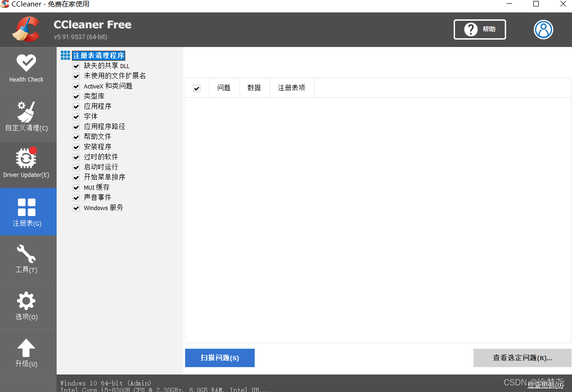This screenshot has width=572, height=392.
Task: Click version text v5.91.9537 (64-bit)
Action: tap(80, 37)
